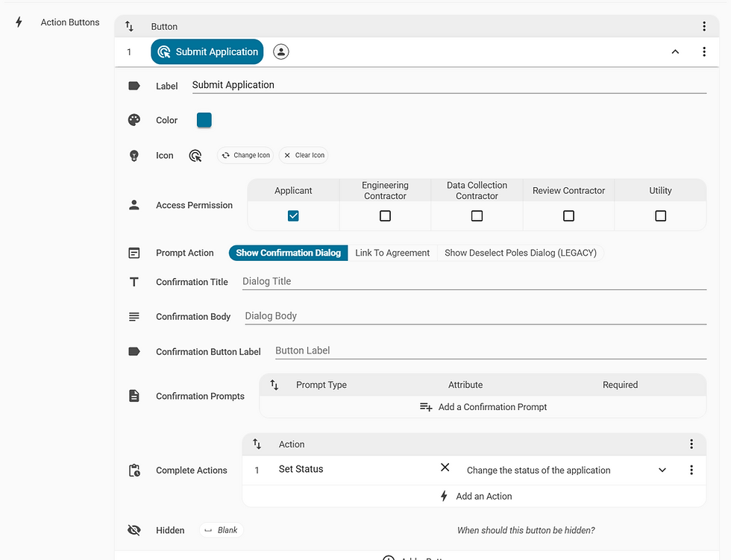Focus the Dialog Title input field
This screenshot has width=731, height=560.
tap(474, 281)
